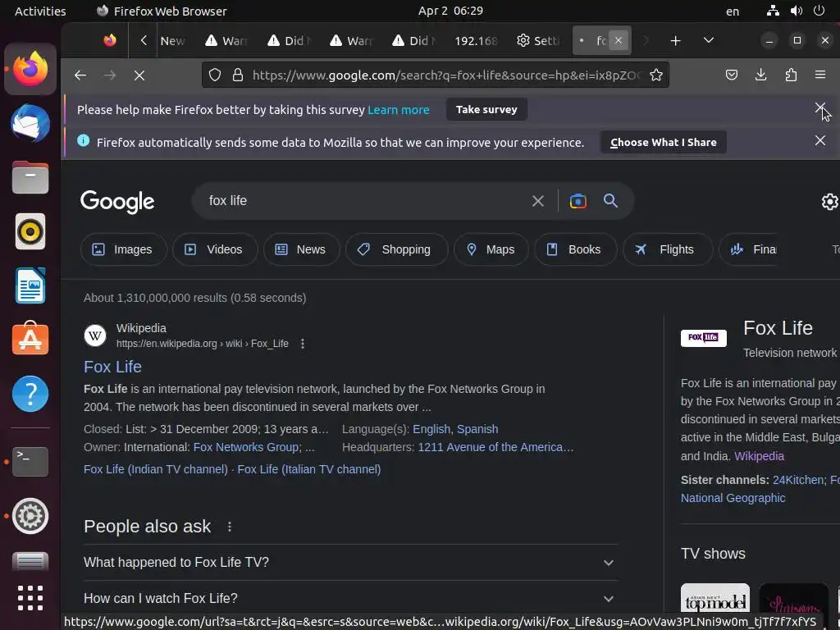The image size is (840, 630).
Task: Open National Geographic link
Action: coord(733,498)
